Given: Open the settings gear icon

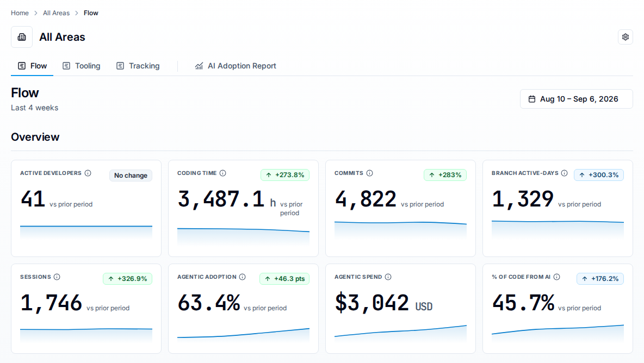Looking at the screenshot, I should [x=625, y=37].
